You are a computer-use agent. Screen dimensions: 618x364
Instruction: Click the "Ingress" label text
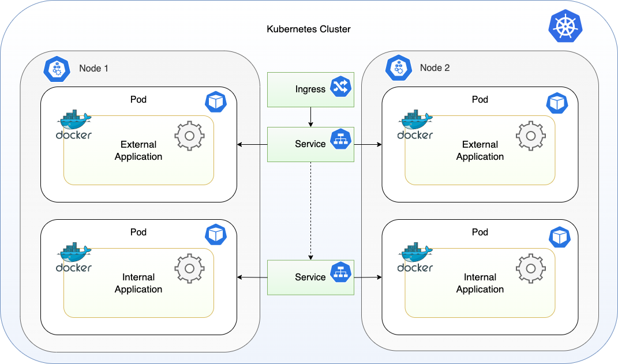pyautogui.click(x=310, y=89)
